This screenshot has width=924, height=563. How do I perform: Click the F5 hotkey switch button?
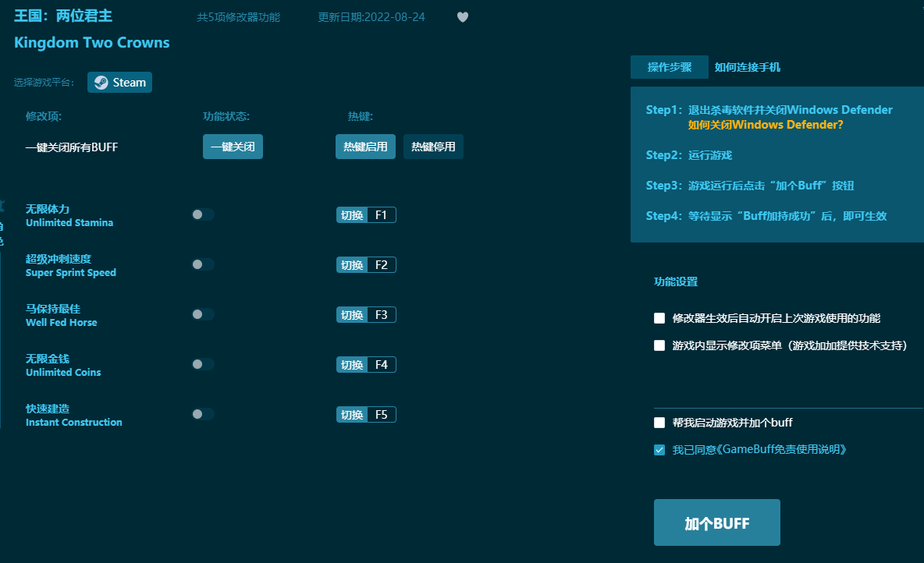(x=366, y=415)
